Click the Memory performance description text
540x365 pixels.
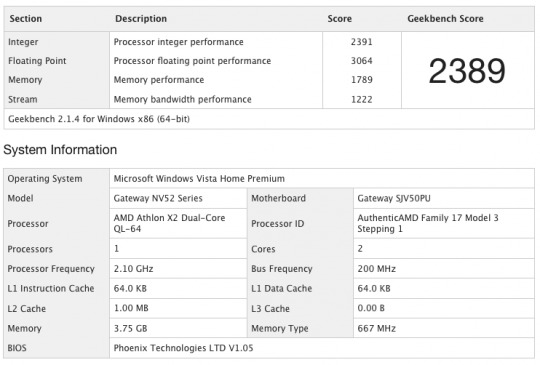click(159, 80)
